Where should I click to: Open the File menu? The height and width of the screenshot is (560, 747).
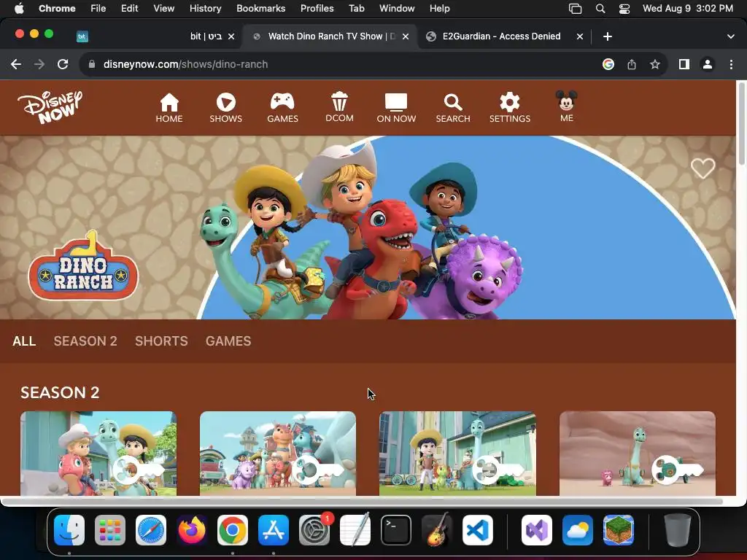click(x=98, y=9)
